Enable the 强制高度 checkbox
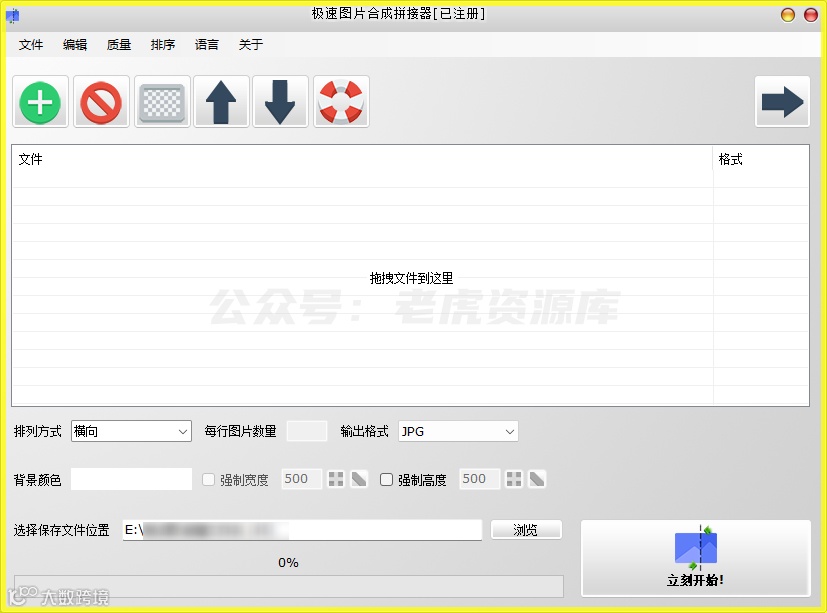827x613 pixels. pos(387,480)
